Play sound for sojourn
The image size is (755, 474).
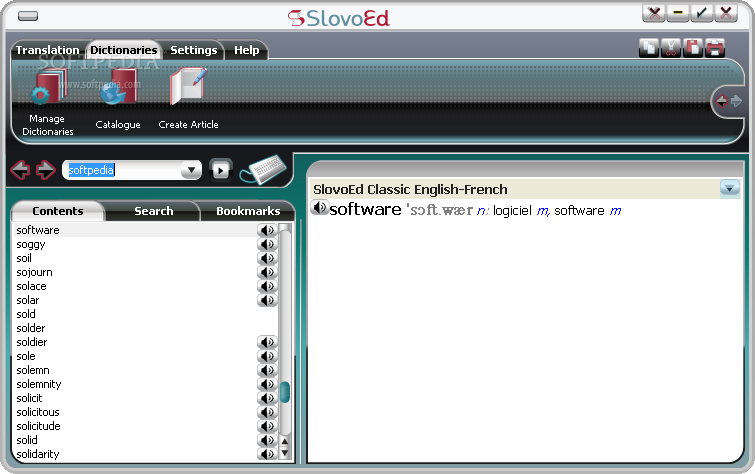tap(267, 272)
